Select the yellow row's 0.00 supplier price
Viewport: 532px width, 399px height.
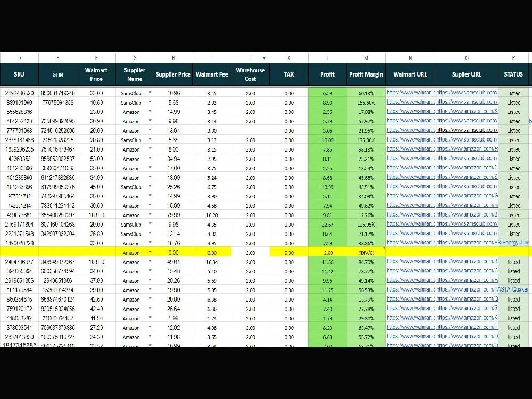(x=173, y=253)
